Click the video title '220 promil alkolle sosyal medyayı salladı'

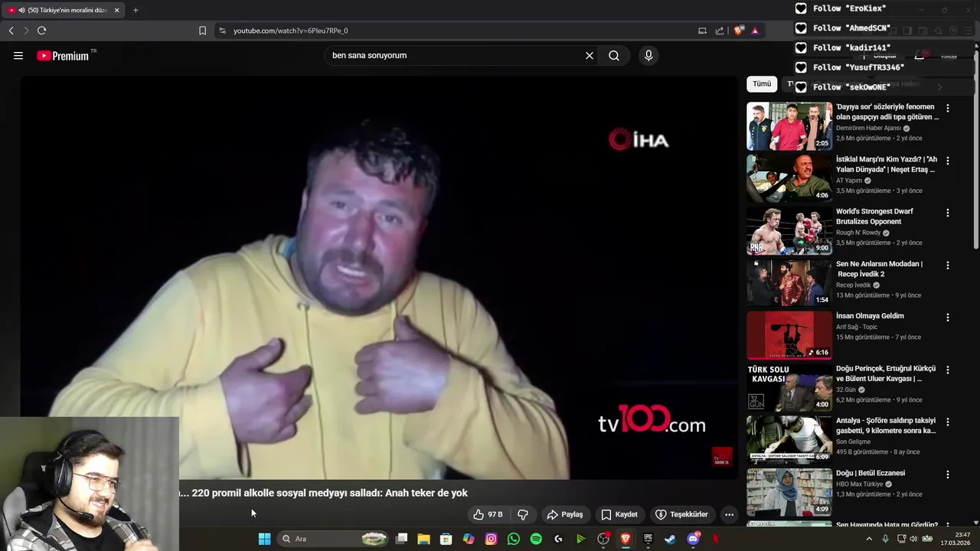click(323, 493)
